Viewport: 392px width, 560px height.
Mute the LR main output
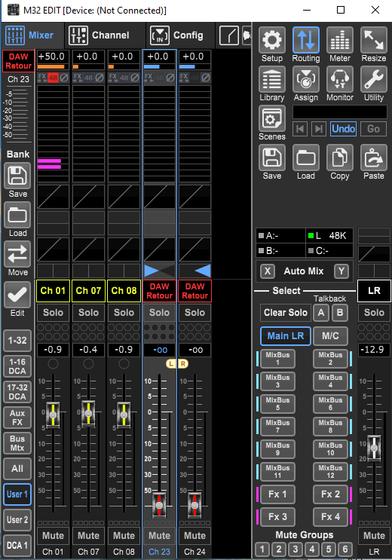pyautogui.click(x=374, y=535)
